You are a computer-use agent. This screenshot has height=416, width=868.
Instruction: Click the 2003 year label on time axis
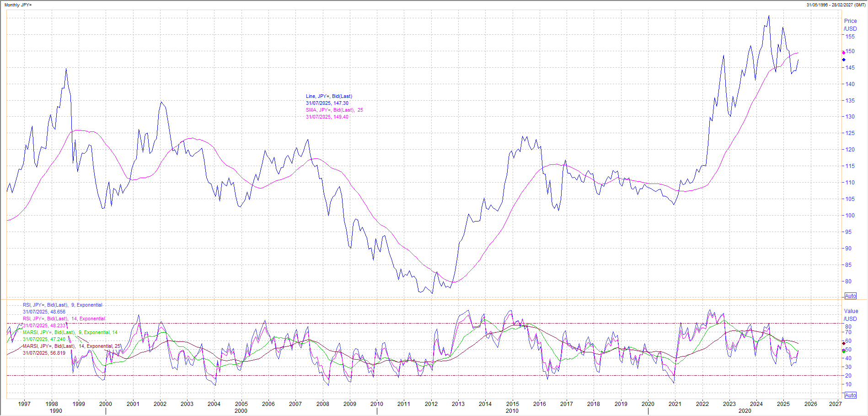(x=187, y=404)
